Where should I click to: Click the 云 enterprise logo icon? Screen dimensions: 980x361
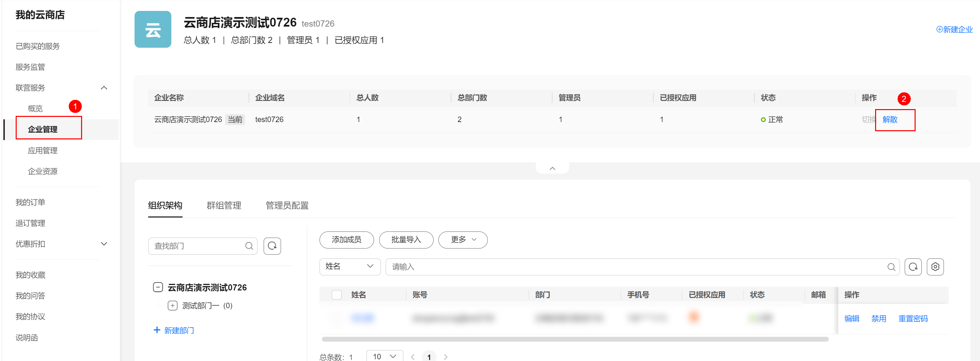tap(153, 29)
